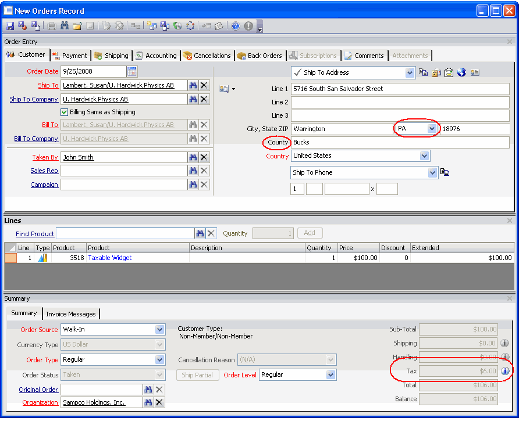Image resolution: width=528 pixels, height=426 pixels.
Task: Clear the Taken By field with X icon
Action: [204, 157]
